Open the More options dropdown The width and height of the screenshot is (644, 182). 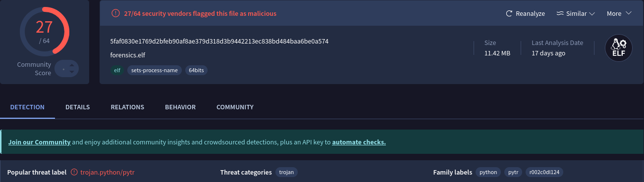tap(619, 13)
